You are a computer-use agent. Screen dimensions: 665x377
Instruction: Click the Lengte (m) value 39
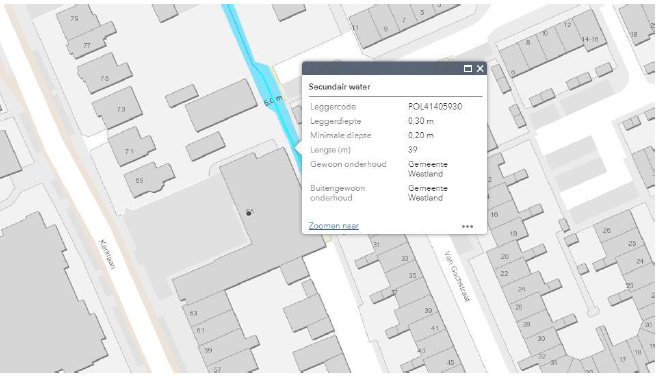tap(413, 150)
